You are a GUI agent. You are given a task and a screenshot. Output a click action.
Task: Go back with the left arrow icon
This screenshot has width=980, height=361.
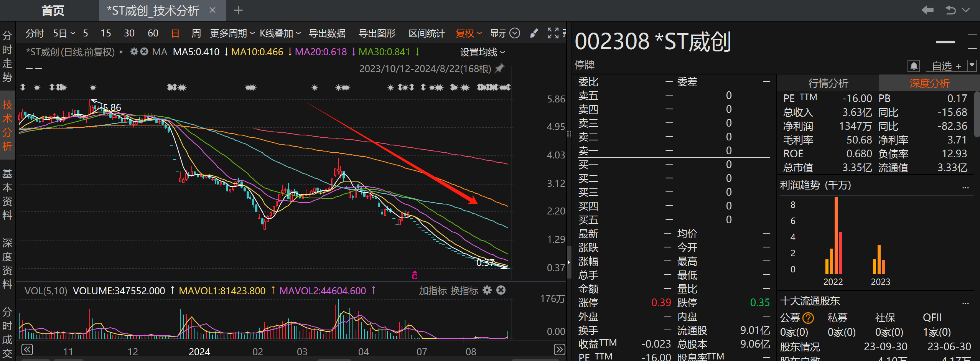pos(927,10)
